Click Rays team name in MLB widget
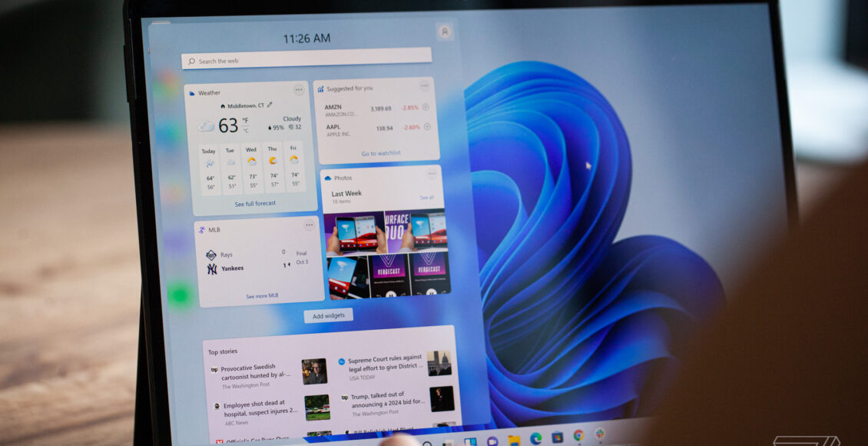Screen dimensions: 868x446 tap(227, 255)
